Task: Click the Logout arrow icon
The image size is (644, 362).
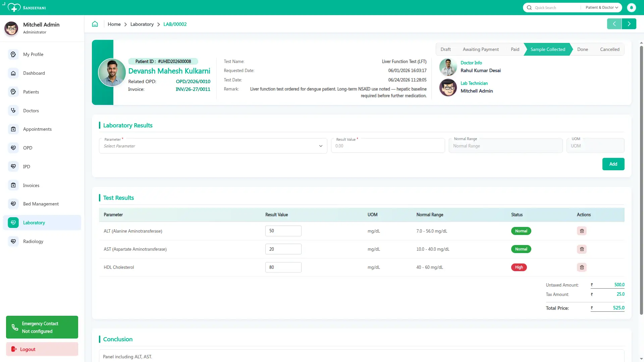Action: [x=14, y=349]
